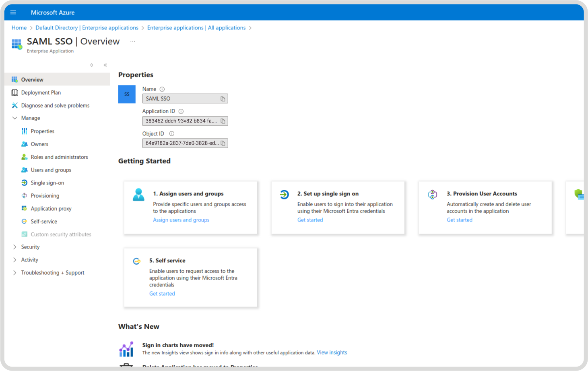Click the Set up single sign on card icon
The width and height of the screenshot is (588, 371).
click(x=285, y=195)
